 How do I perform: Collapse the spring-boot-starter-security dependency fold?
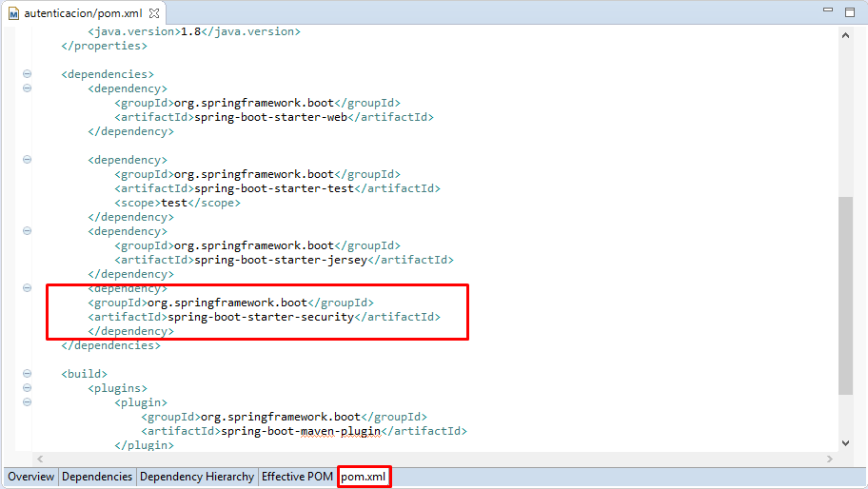coord(27,288)
